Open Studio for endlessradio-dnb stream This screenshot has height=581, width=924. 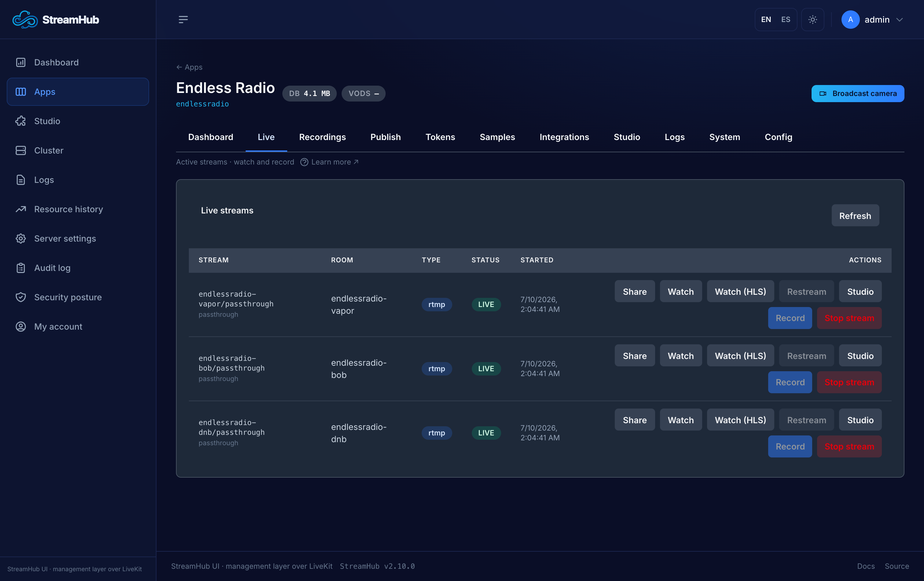[860, 420]
